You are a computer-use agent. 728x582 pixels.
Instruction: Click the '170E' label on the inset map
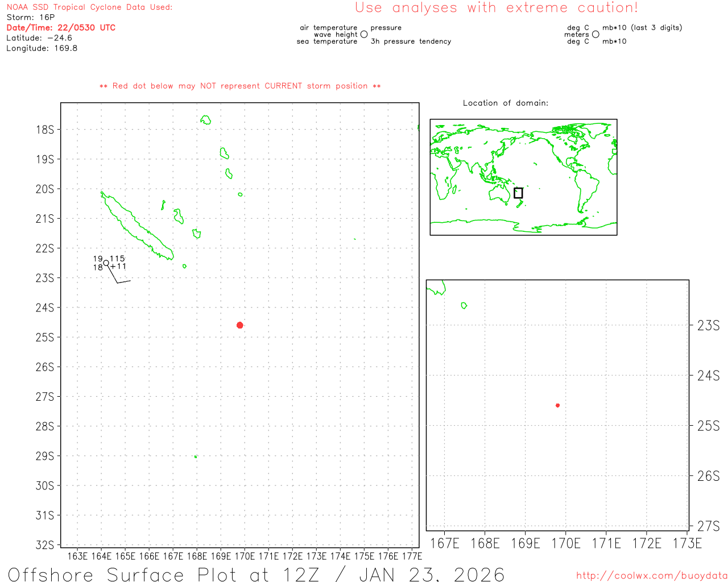(566, 543)
